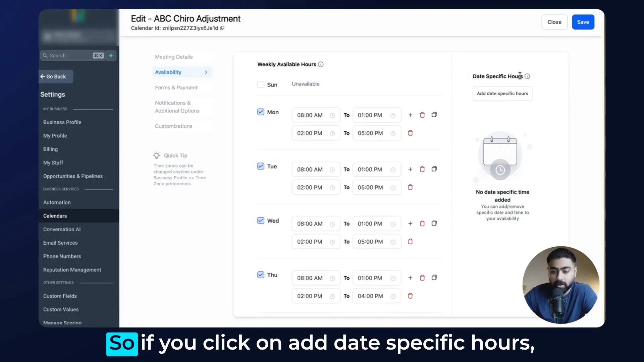Add another time slot for Wed
The width and height of the screenshot is (644, 362).
[410, 224]
